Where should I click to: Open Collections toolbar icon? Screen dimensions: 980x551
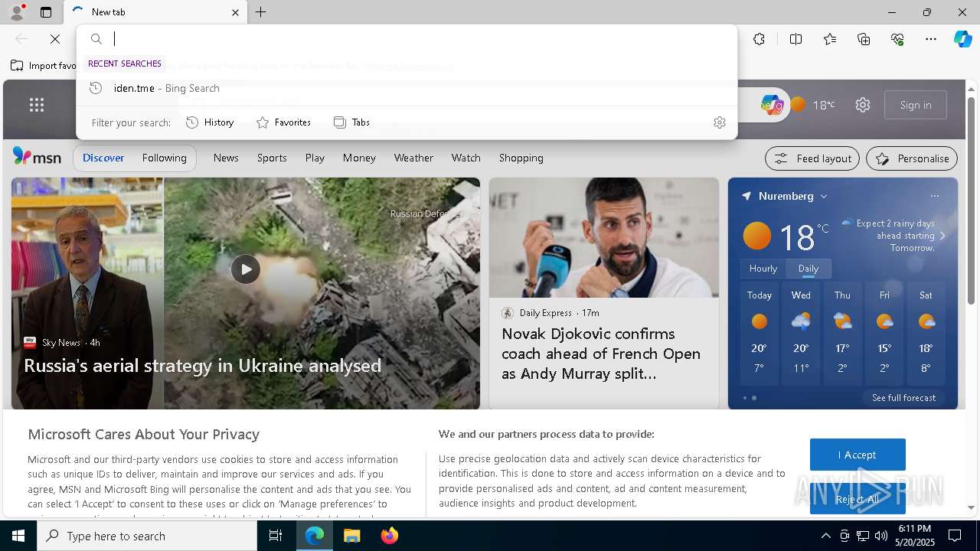[x=864, y=39]
